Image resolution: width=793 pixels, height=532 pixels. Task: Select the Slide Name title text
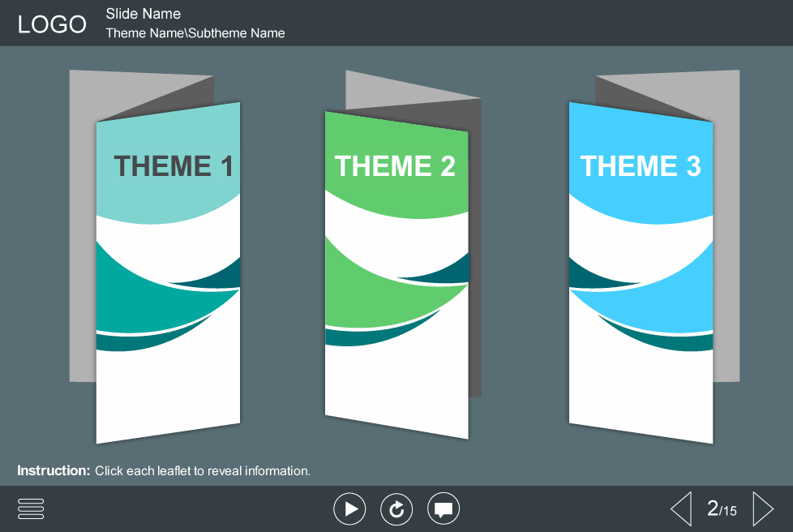point(144,14)
